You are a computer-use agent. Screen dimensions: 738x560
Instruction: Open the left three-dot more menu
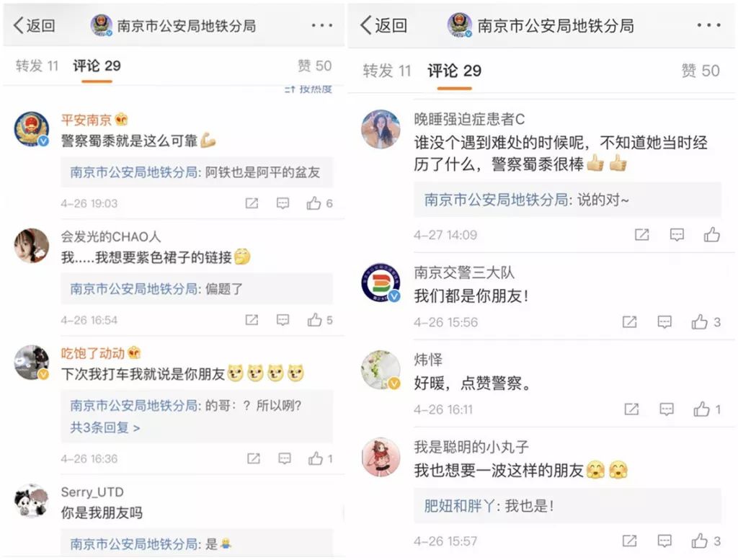322,25
